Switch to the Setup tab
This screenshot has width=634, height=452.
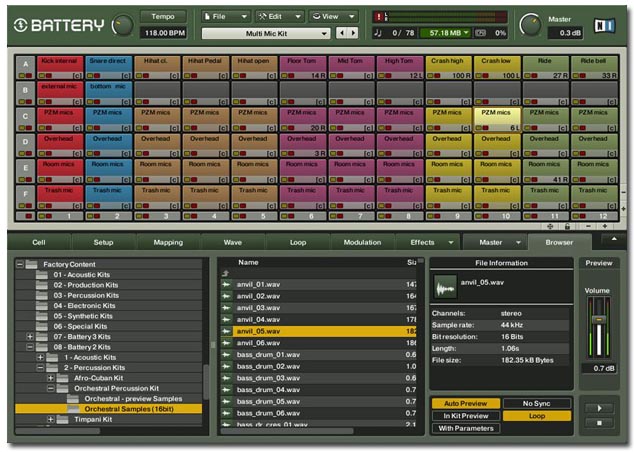click(104, 243)
